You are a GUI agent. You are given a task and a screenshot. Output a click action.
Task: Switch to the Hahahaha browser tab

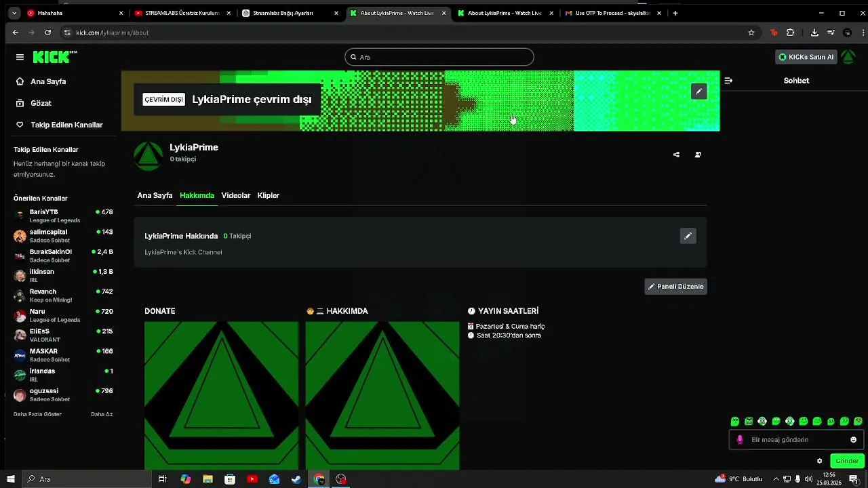(75, 13)
